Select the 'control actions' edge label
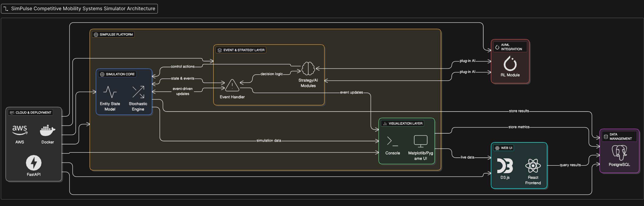Image resolution: width=644 pixels, height=206 pixels. coord(183,67)
